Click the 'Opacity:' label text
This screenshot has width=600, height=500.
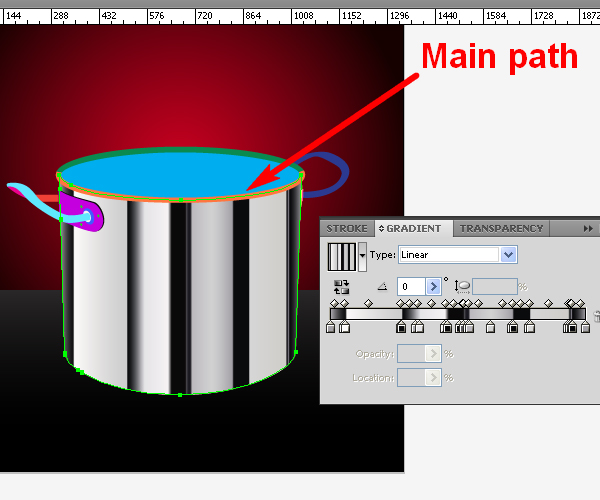pos(375,354)
